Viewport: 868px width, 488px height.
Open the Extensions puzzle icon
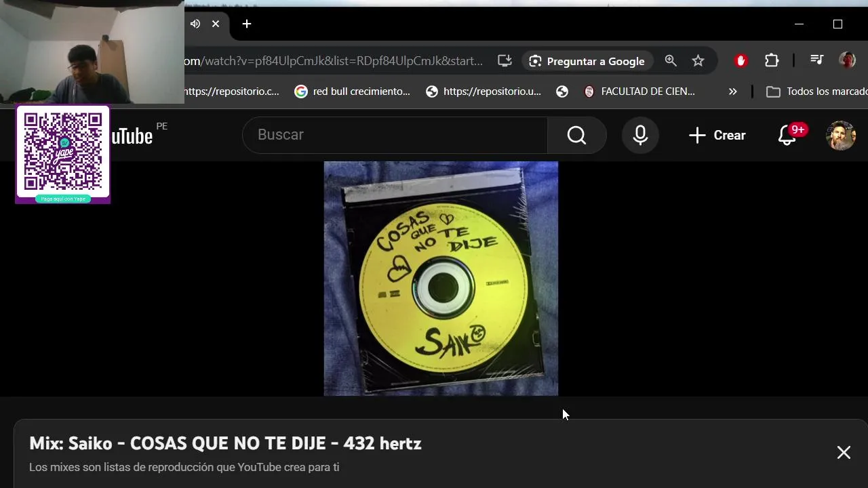click(772, 61)
